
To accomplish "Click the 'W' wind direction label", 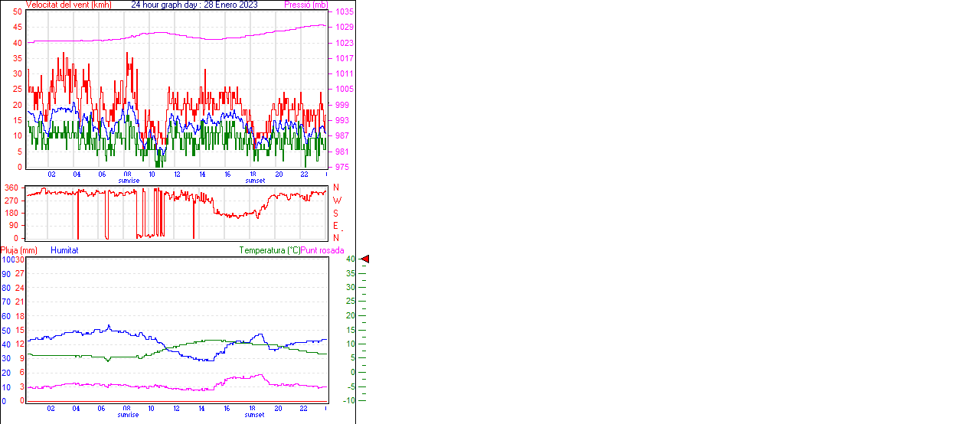I will (x=337, y=201).
